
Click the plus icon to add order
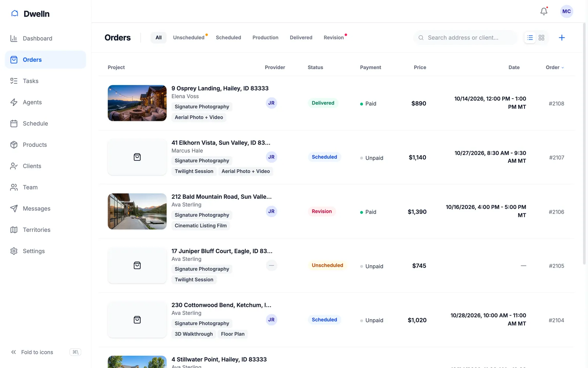click(x=562, y=38)
